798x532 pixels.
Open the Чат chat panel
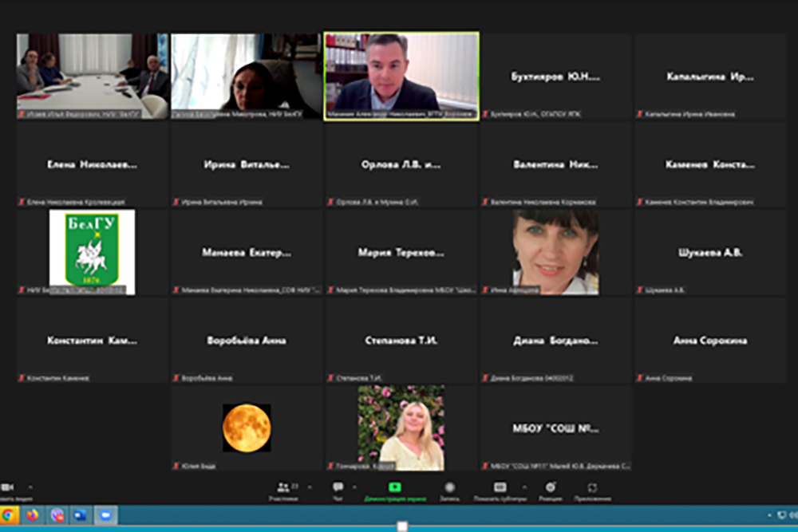pyautogui.click(x=338, y=488)
